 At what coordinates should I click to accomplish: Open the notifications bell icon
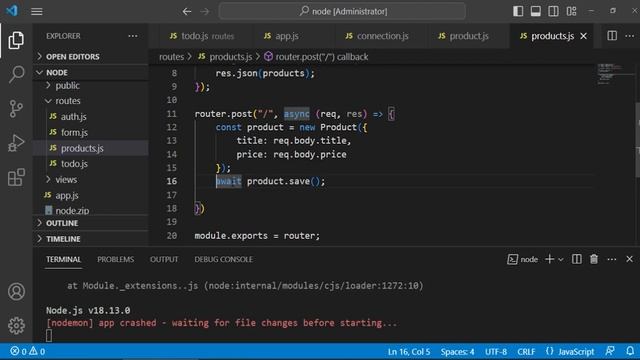click(x=630, y=351)
